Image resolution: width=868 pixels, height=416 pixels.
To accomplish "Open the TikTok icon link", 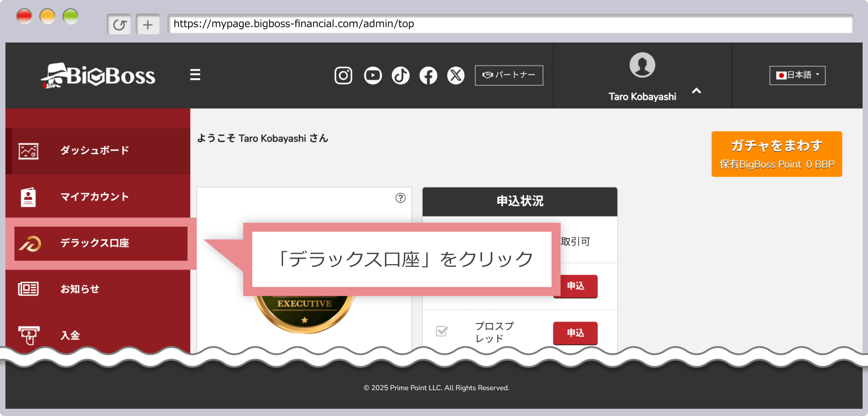I will tap(401, 76).
